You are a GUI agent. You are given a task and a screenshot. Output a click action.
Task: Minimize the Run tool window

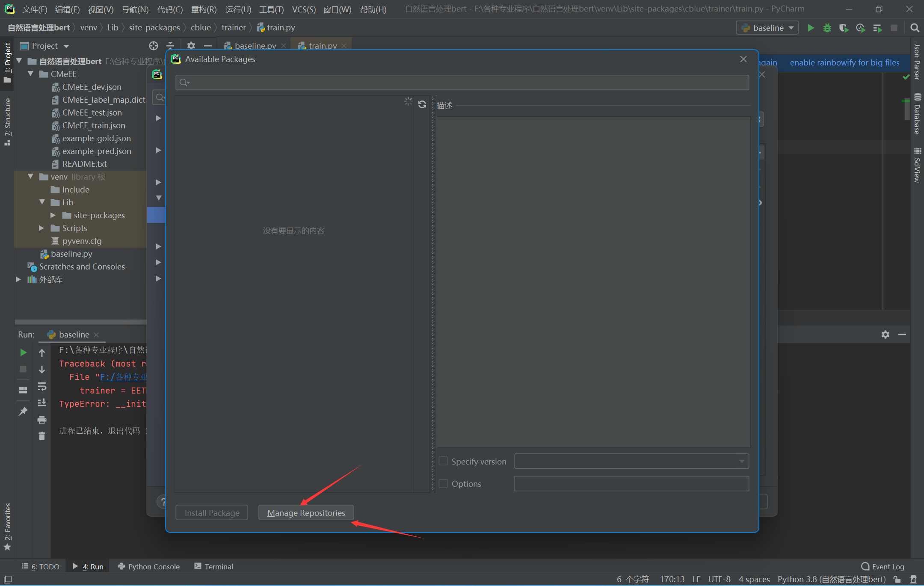902,334
